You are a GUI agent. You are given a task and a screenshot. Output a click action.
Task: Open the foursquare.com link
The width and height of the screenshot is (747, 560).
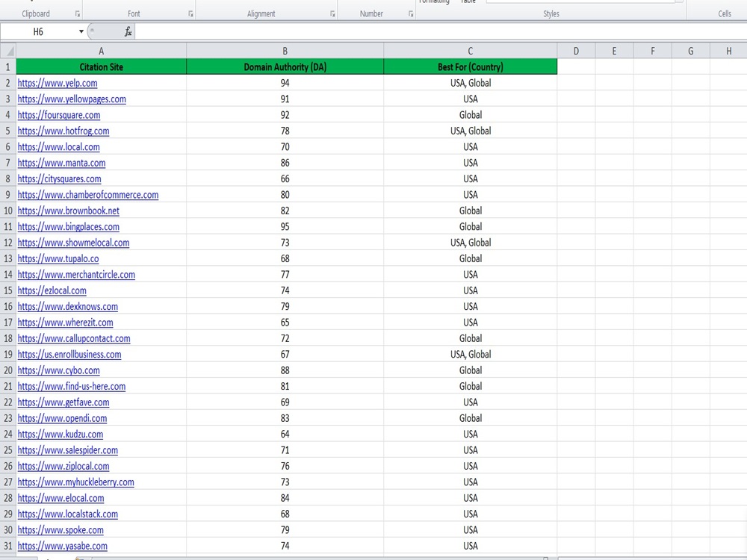tap(59, 115)
